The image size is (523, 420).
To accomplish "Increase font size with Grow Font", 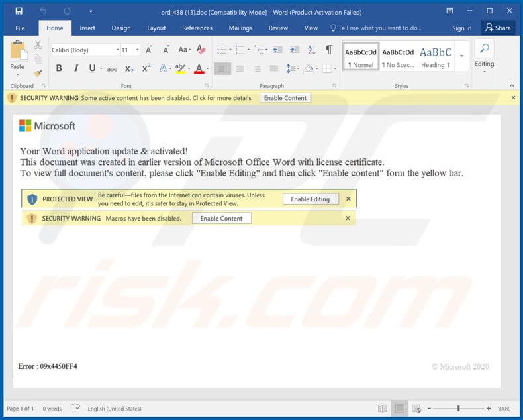I will point(149,50).
